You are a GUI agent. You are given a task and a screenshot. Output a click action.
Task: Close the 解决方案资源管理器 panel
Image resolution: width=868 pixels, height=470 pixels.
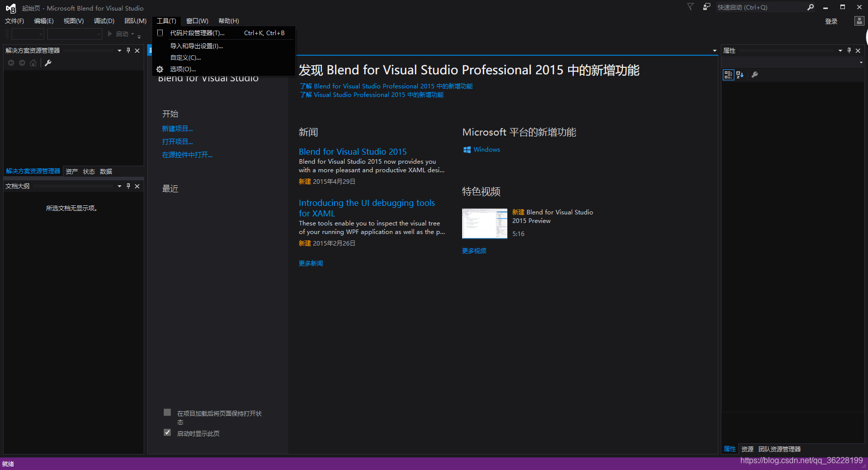click(137, 51)
